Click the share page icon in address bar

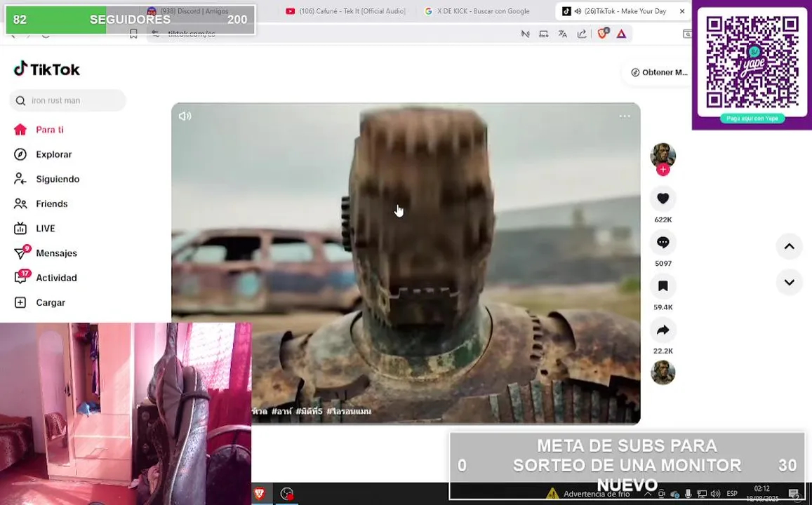tap(582, 34)
